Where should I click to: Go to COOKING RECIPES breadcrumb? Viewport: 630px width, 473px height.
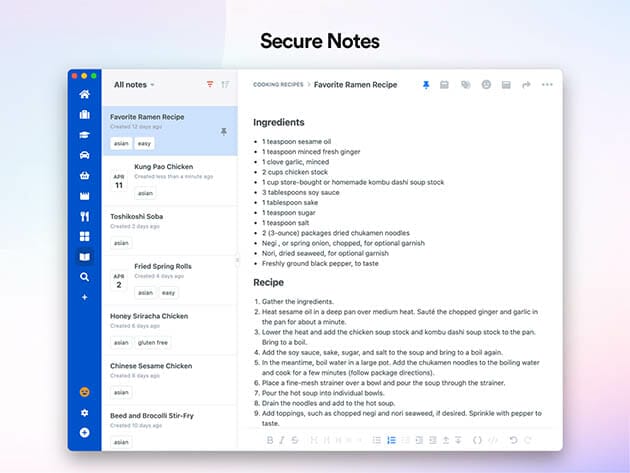tap(279, 85)
